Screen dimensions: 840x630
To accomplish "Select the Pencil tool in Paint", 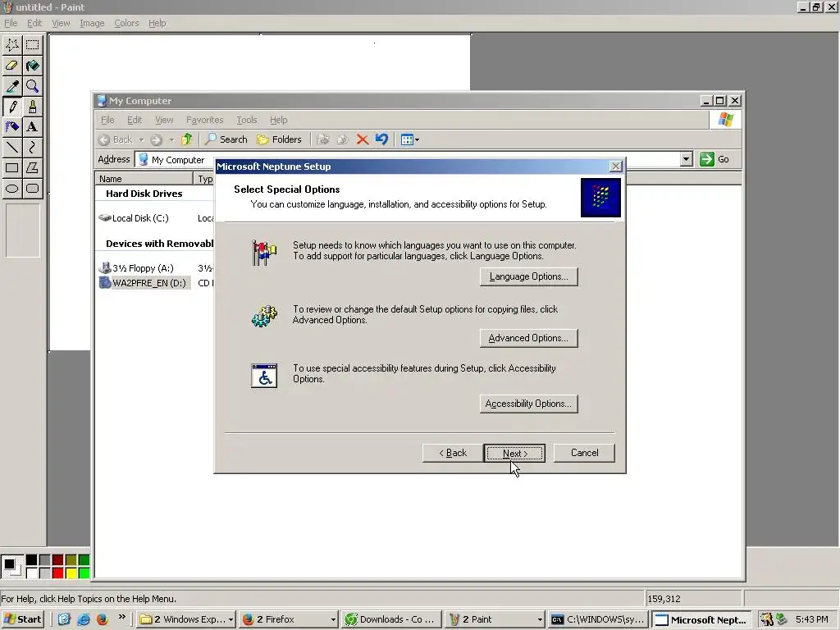I will point(12,107).
